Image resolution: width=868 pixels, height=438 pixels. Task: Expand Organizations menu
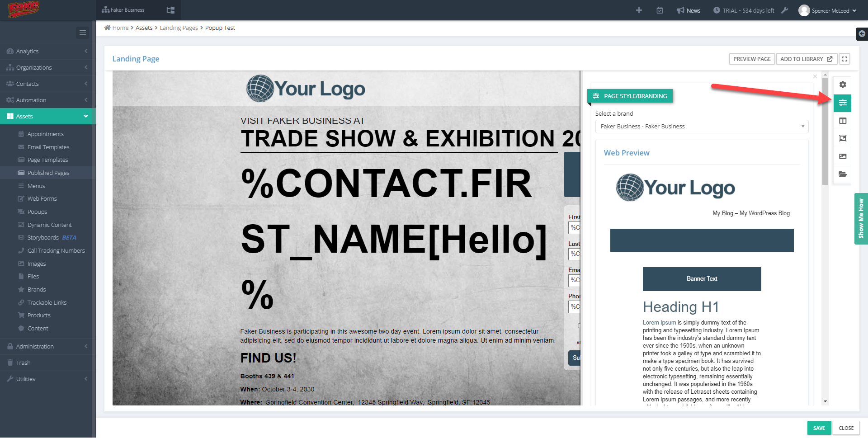[x=46, y=68]
